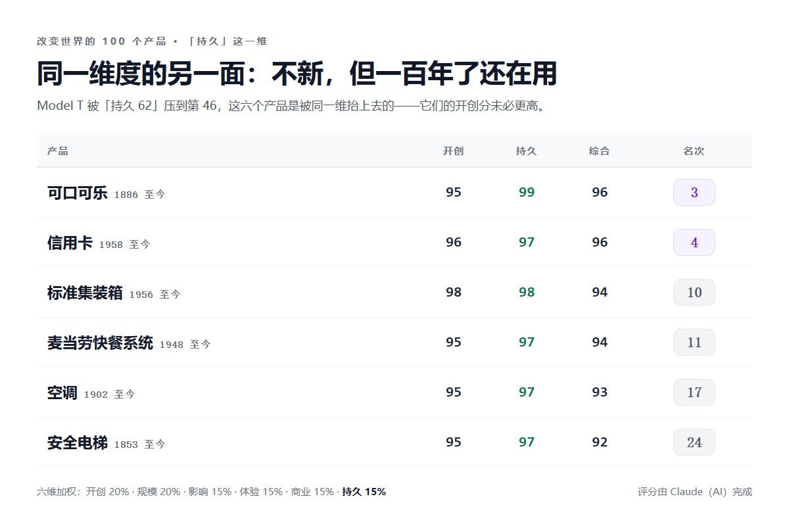789x532 pixels.
Task: Click 可口可乐's 综合 score 96
Action: pyautogui.click(x=600, y=193)
